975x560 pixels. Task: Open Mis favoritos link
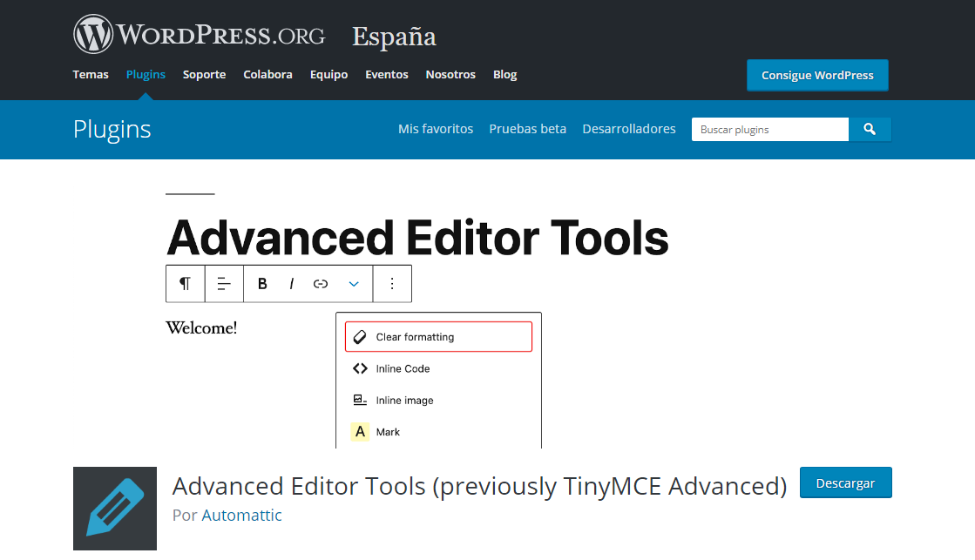tap(436, 129)
